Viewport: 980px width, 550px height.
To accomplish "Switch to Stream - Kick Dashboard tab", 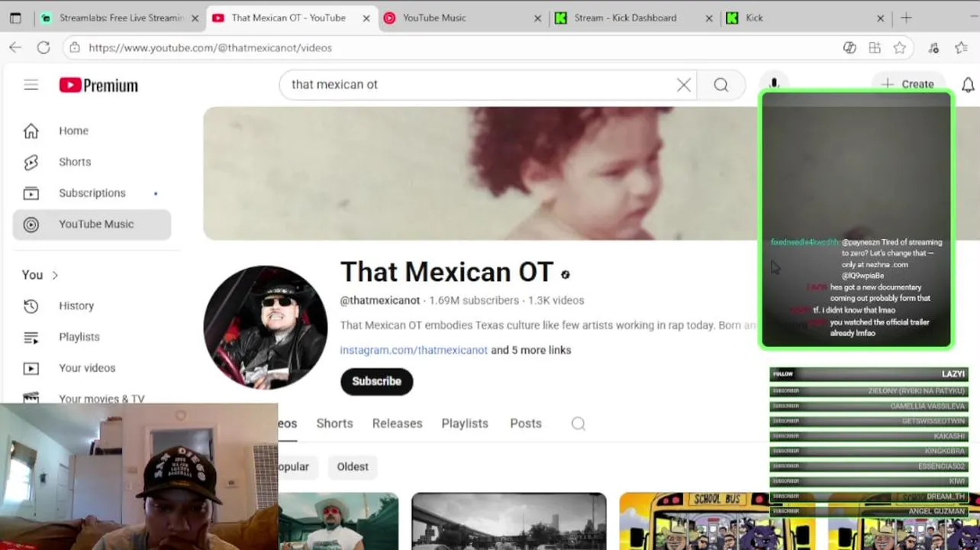I will tap(634, 18).
